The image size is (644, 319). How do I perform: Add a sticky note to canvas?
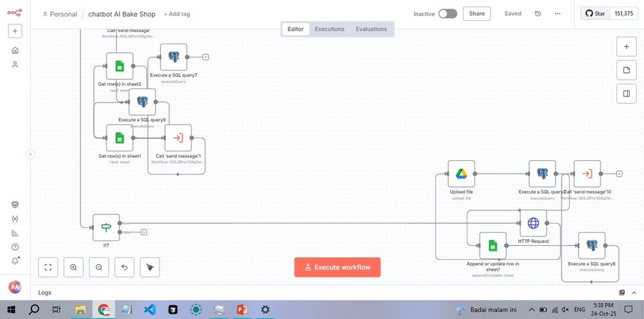point(627,70)
